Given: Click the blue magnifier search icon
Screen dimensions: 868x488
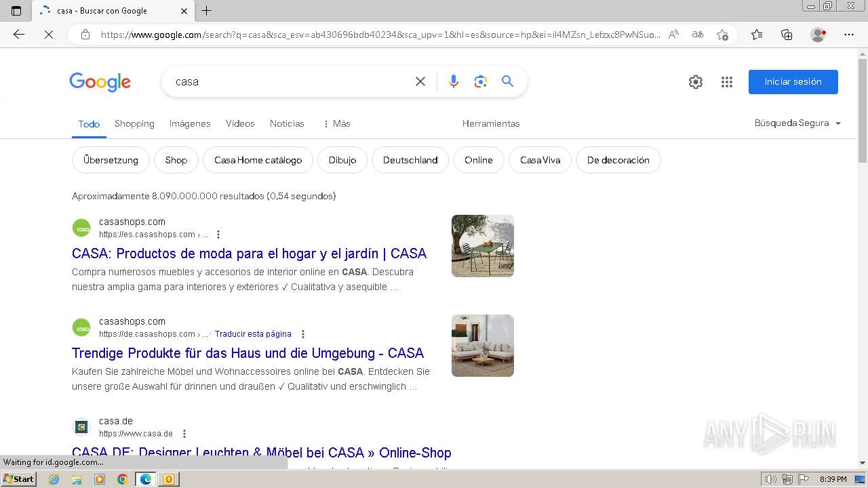Looking at the screenshot, I should (x=507, y=81).
